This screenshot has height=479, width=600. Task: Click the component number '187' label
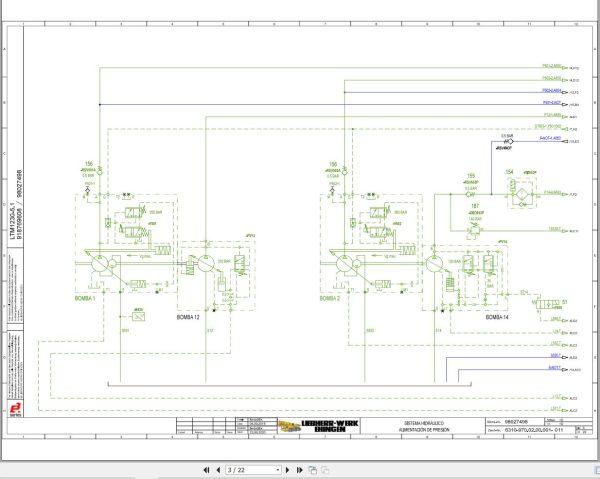pyautogui.click(x=475, y=206)
